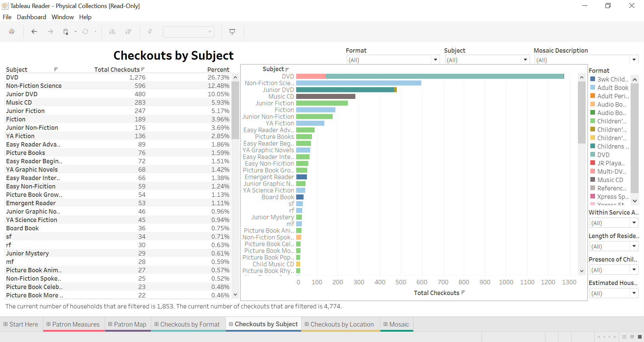Viewport: 644px width, 342px height.
Task: Click sort icon on Total Checkouts axis
Action: (x=463, y=293)
